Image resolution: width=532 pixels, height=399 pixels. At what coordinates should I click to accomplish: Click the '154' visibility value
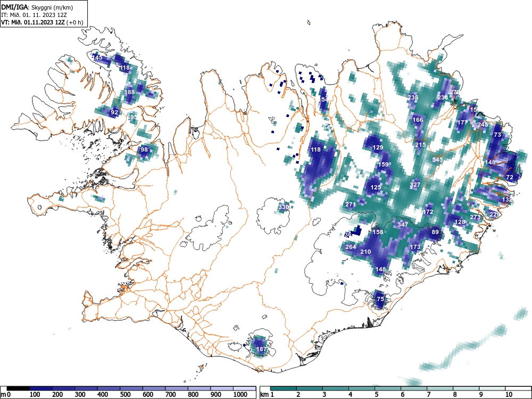pyautogui.click(x=324, y=99)
